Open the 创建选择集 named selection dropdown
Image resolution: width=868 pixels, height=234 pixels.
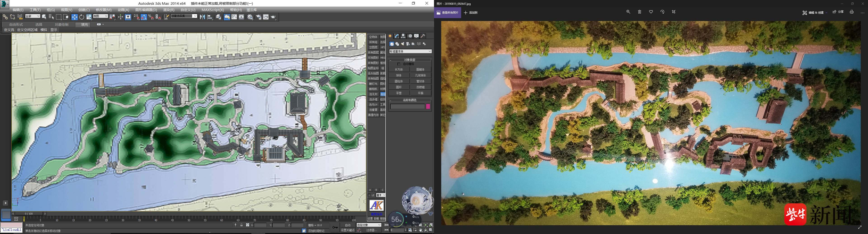[184, 16]
